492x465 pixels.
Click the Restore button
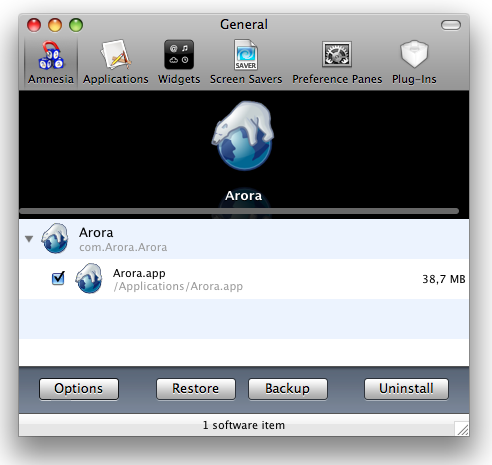pyautogui.click(x=196, y=389)
